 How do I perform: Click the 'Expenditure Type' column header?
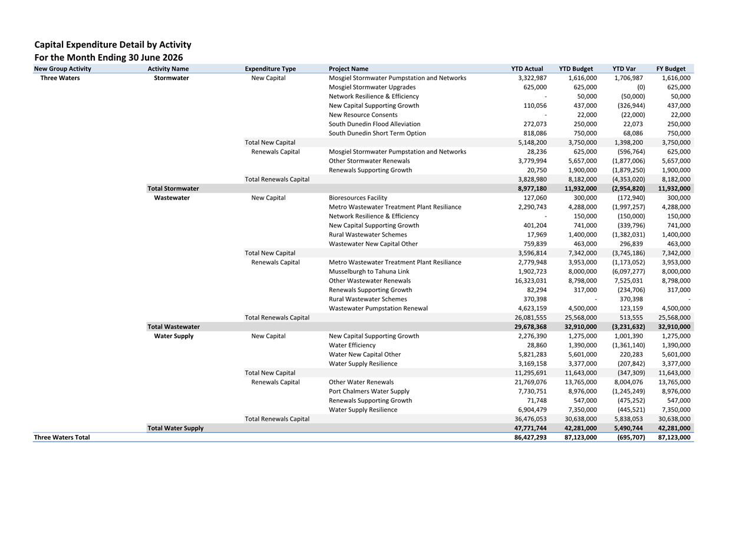pyautogui.click(x=270, y=69)
